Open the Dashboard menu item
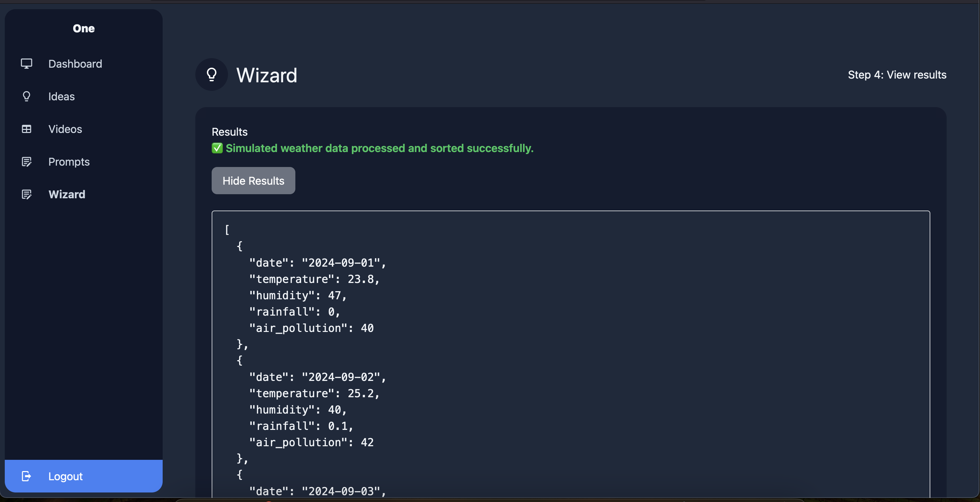 point(75,64)
